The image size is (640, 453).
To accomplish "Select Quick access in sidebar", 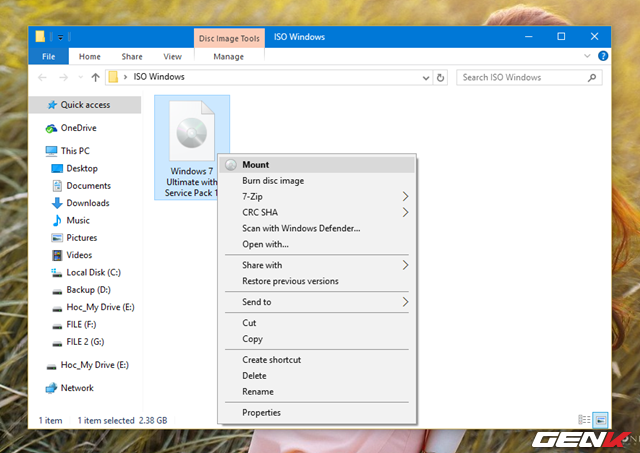I will pos(85,105).
